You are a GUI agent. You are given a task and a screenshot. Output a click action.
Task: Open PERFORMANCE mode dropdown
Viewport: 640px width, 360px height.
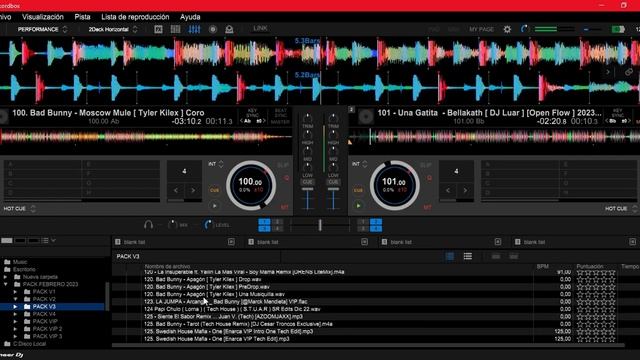pyautogui.click(x=42, y=29)
